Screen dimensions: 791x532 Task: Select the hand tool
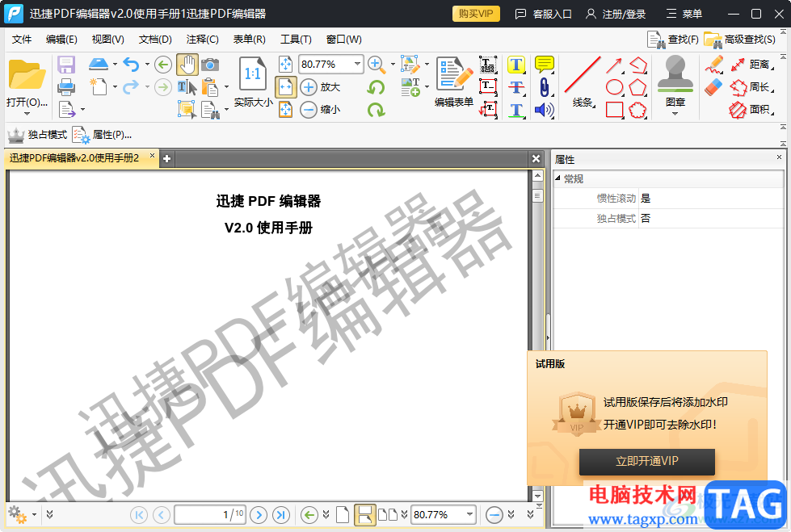click(187, 65)
